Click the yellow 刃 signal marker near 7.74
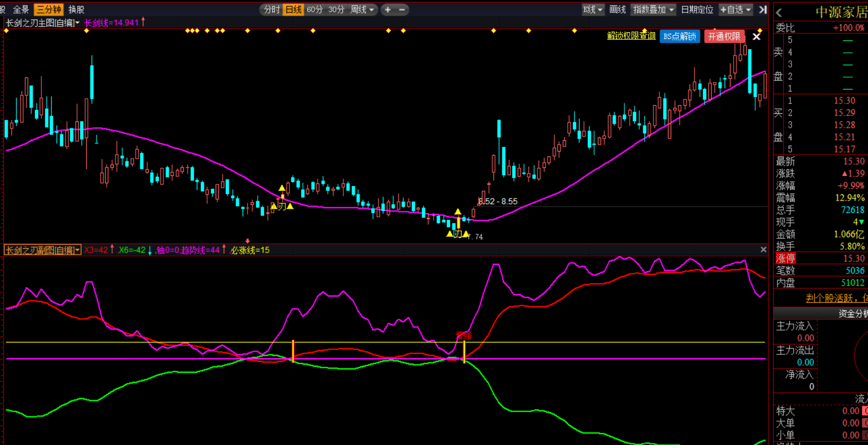868x445 pixels. 458,234
